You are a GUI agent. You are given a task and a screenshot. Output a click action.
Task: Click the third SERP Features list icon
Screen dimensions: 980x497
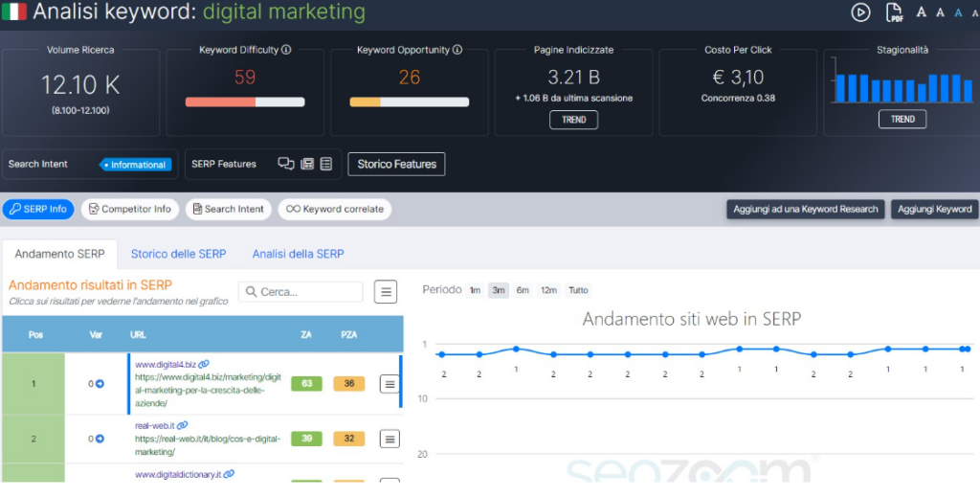[x=325, y=164]
